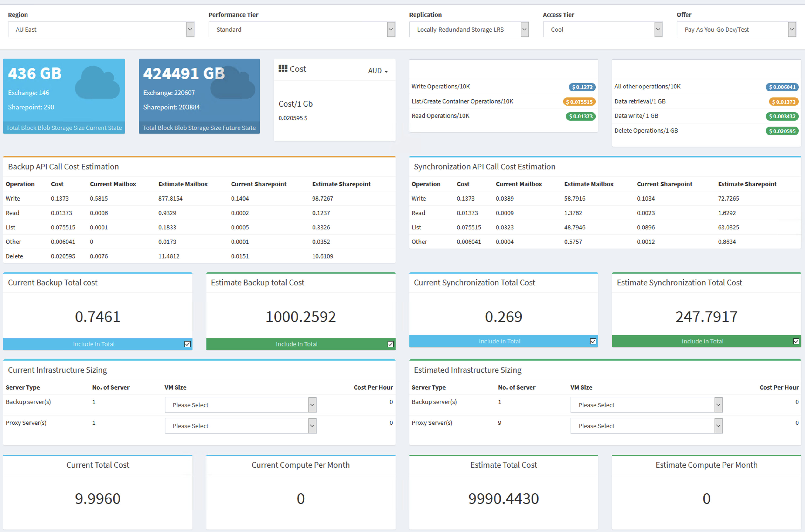Image resolution: width=805 pixels, height=532 pixels.
Task: Uncheck Include In Total for Current Synchronization
Action: [x=593, y=341]
